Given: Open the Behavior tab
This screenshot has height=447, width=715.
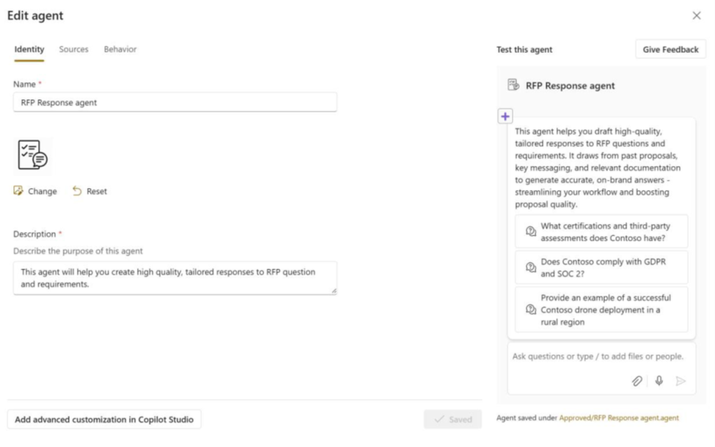Looking at the screenshot, I should click(x=120, y=49).
